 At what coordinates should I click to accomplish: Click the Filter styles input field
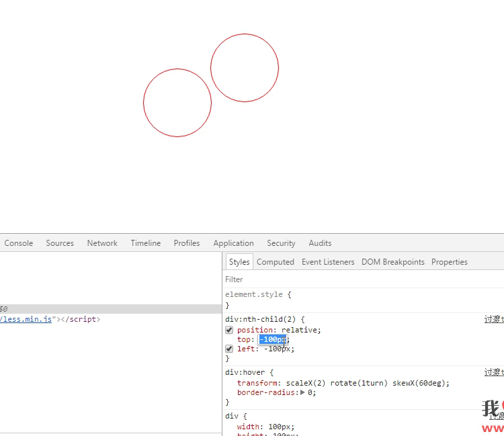coord(363,279)
